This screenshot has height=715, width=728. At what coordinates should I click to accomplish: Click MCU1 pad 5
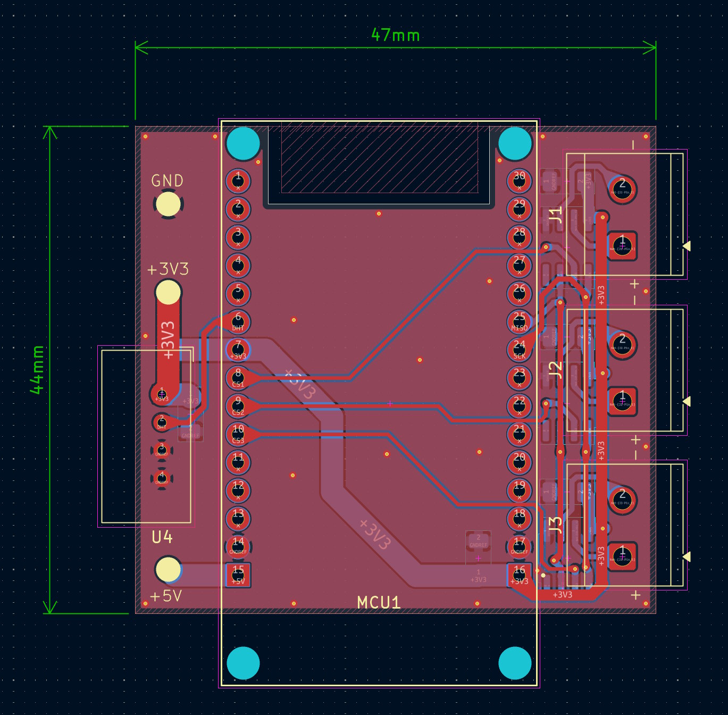point(238,293)
